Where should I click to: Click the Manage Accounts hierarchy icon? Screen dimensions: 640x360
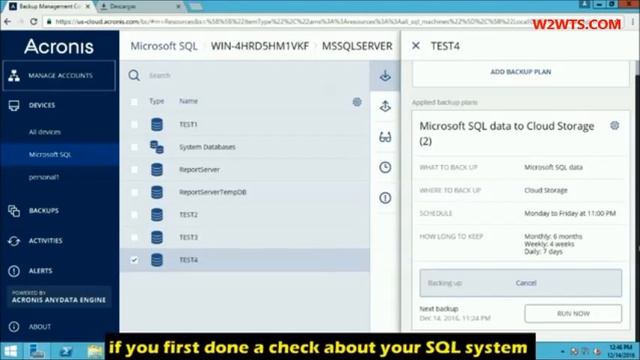pos(14,76)
